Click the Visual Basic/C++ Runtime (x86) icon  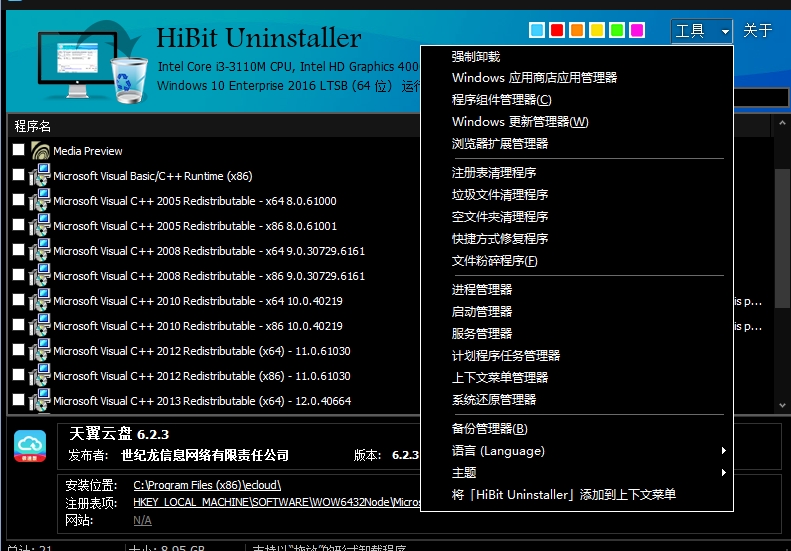click(40, 176)
